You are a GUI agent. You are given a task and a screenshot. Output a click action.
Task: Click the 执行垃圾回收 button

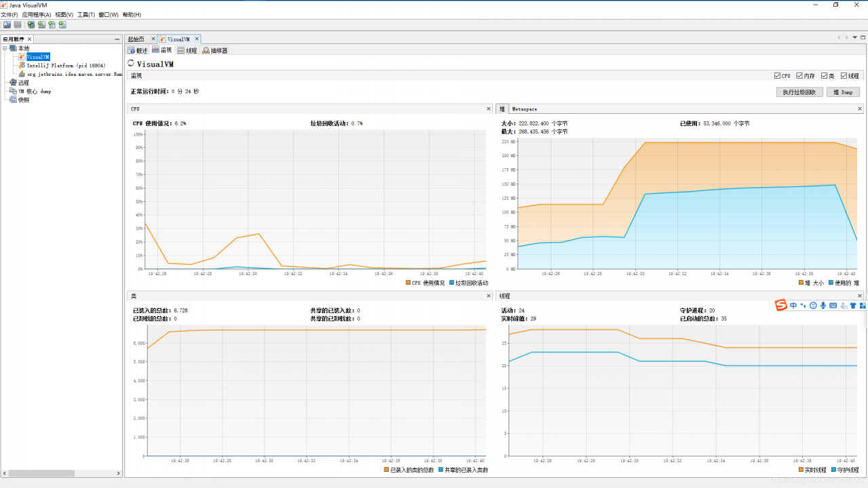[800, 92]
